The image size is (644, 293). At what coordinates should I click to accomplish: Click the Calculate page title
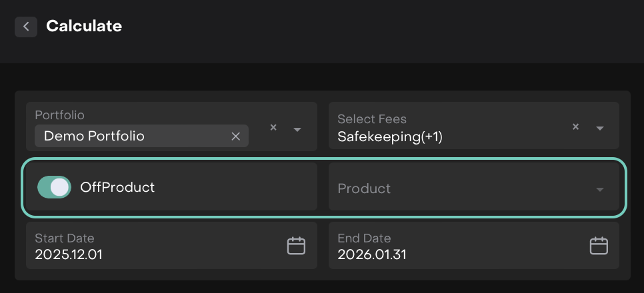tap(84, 26)
